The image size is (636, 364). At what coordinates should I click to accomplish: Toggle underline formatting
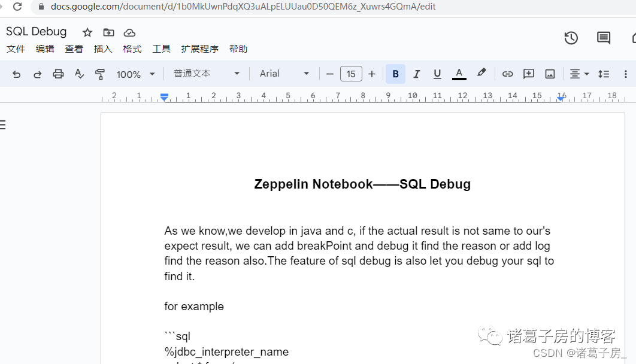(x=437, y=74)
